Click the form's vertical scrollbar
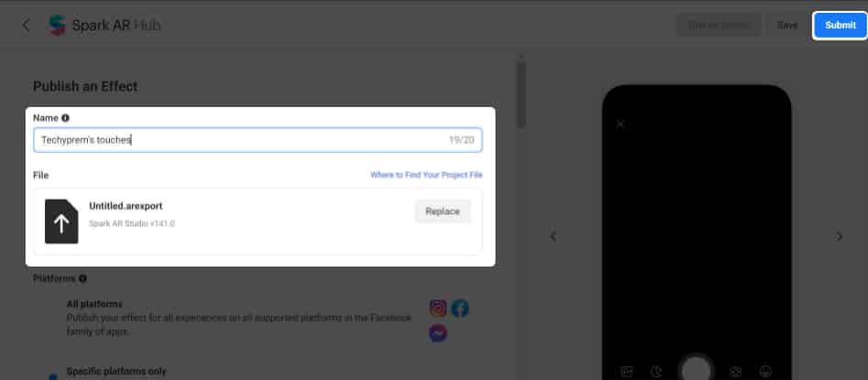This screenshot has height=380, width=868. (x=520, y=92)
